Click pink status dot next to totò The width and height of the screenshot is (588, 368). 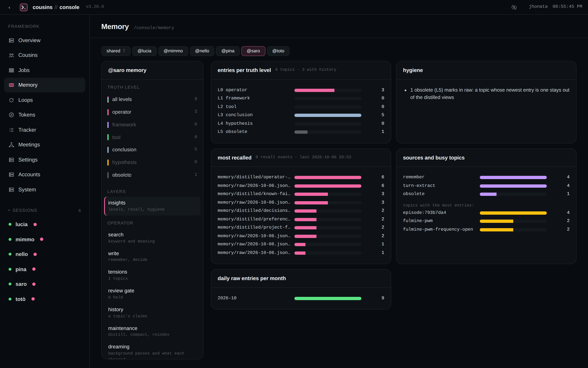coord(33,299)
